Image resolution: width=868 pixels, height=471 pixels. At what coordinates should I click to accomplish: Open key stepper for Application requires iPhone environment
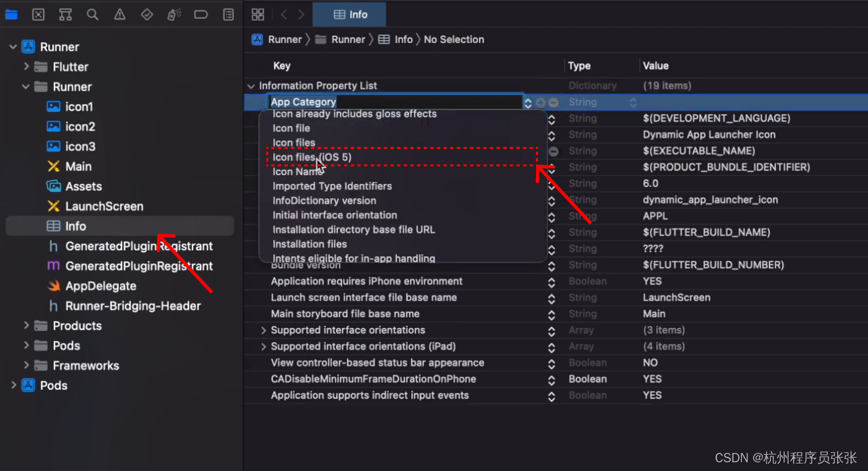point(551,282)
